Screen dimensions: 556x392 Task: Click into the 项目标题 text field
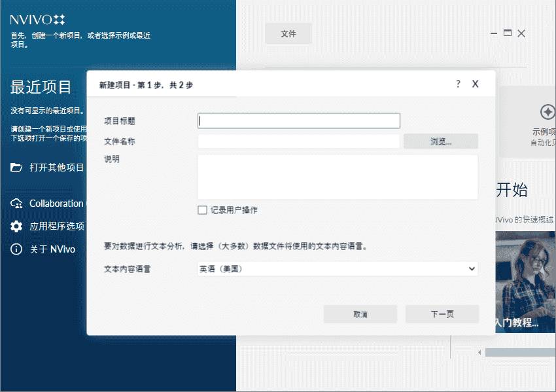tap(298, 121)
